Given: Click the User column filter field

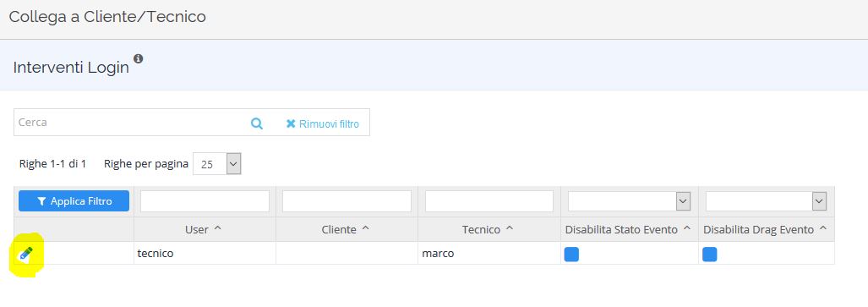Looking at the screenshot, I should pyautogui.click(x=205, y=201).
